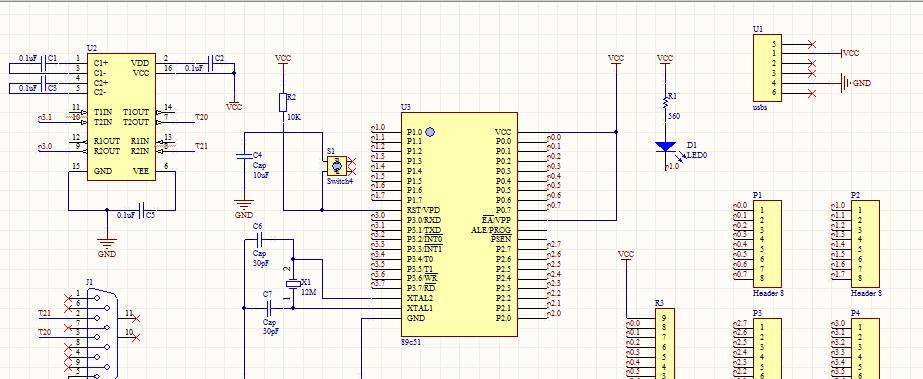Click capacitor C4 10uF symbol
Image resolution: width=923 pixels, height=379 pixels.
click(244, 156)
